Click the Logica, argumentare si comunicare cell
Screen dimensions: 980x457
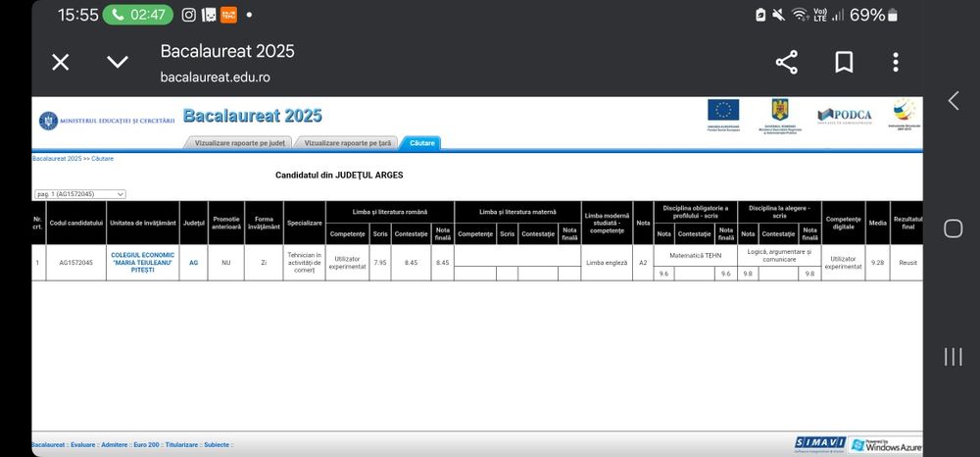pyautogui.click(x=779, y=256)
